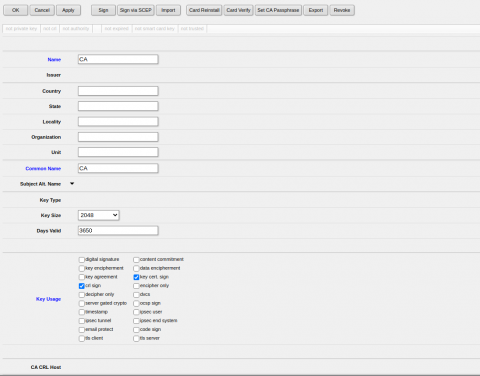Expand the Subject Alt. Name arrow

coord(72,184)
